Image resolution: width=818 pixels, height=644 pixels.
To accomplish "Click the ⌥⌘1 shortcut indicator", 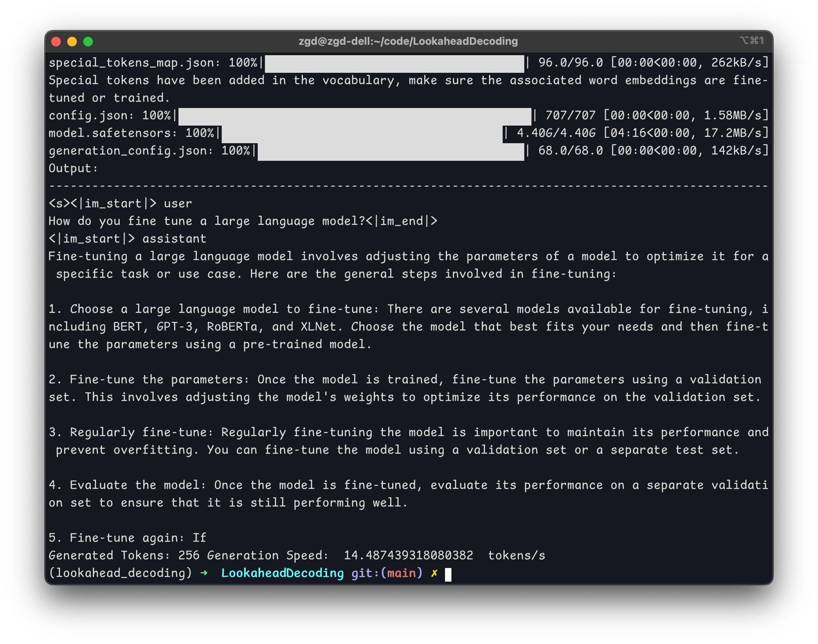I will click(x=752, y=40).
